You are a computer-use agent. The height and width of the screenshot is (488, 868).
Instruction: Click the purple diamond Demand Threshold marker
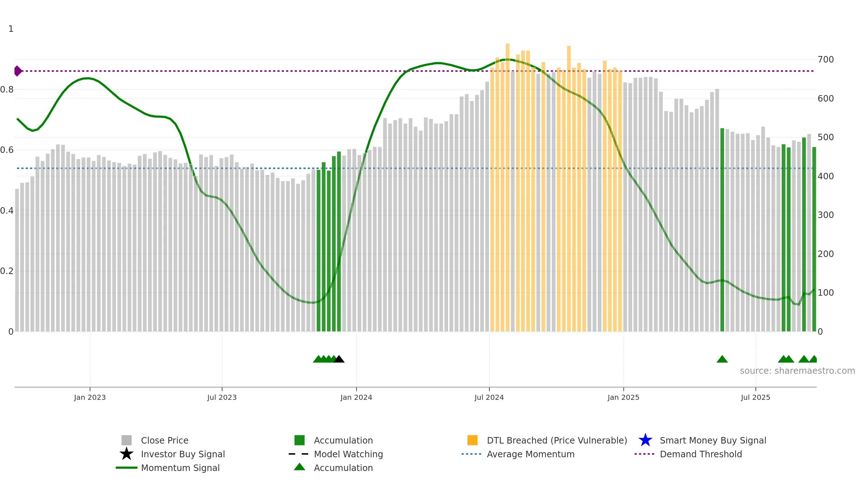click(17, 71)
